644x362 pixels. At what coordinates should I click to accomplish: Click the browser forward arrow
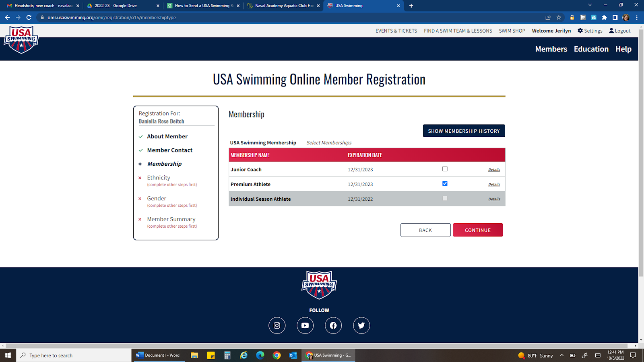click(18, 17)
